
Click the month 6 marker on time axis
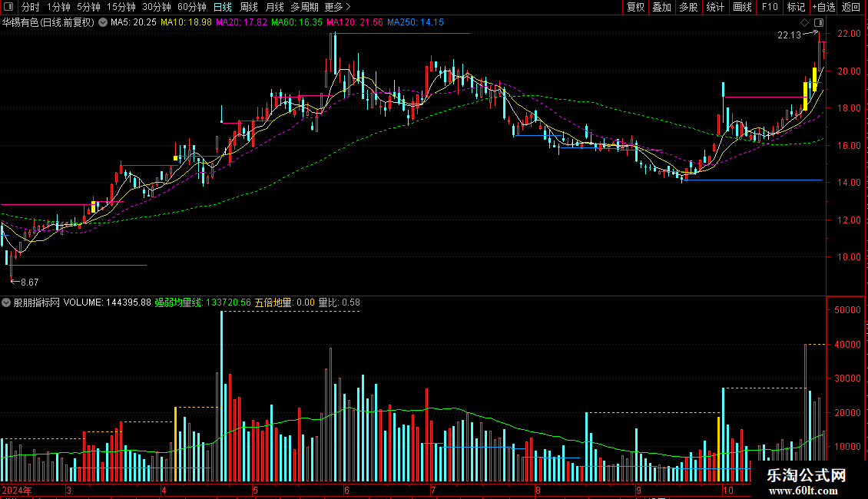346,491
